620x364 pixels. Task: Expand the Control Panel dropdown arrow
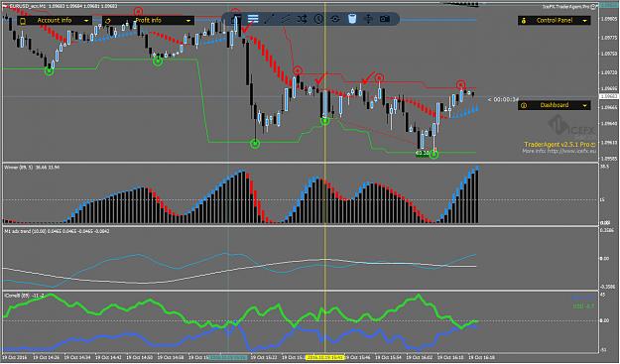[x=585, y=21]
